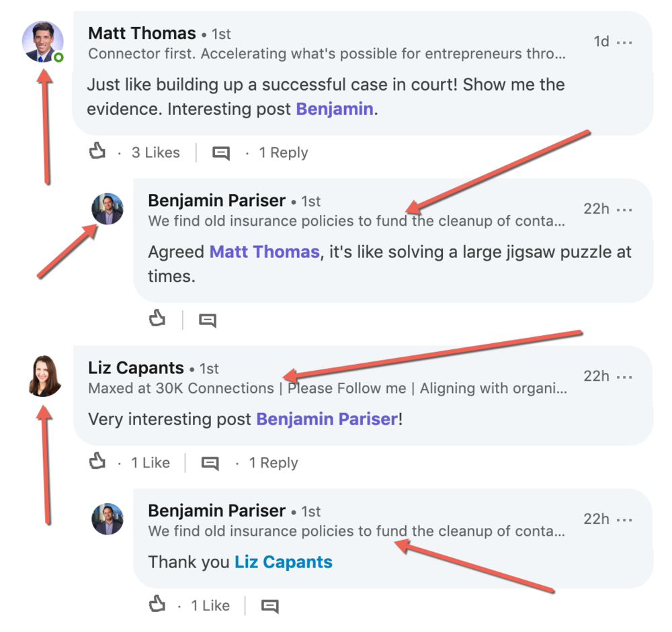Show the 1 Reply under Liz's comment
Image resolution: width=672 pixels, height=632 pixels.
(x=273, y=463)
